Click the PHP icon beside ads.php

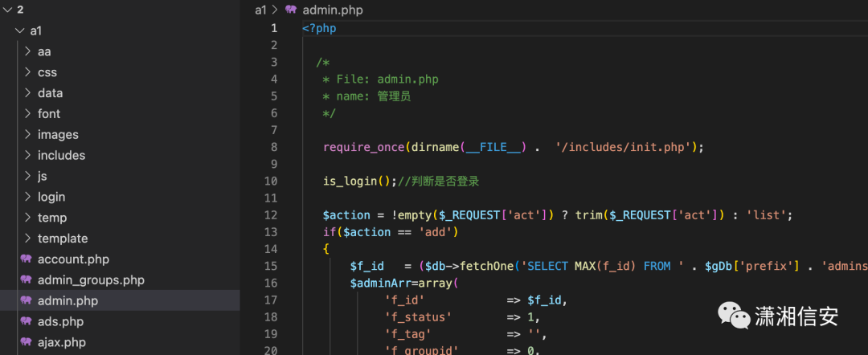(x=26, y=321)
